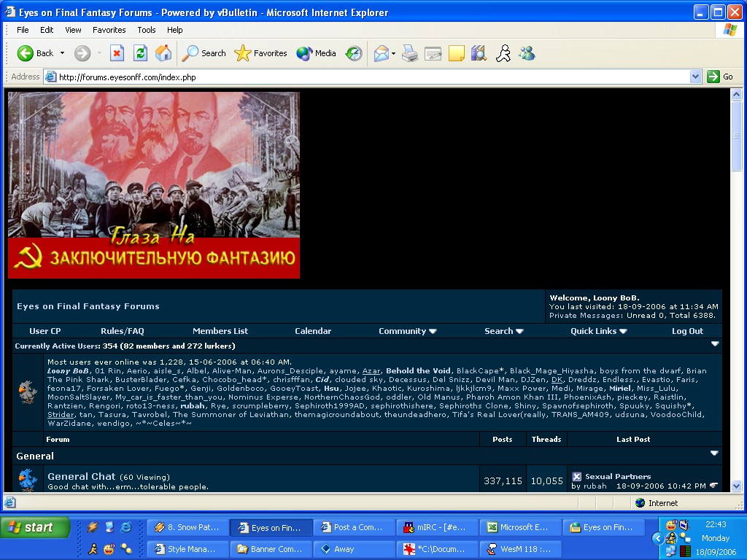Expand the forum Search dropdown in navbar
747x560 pixels.
[504, 331]
